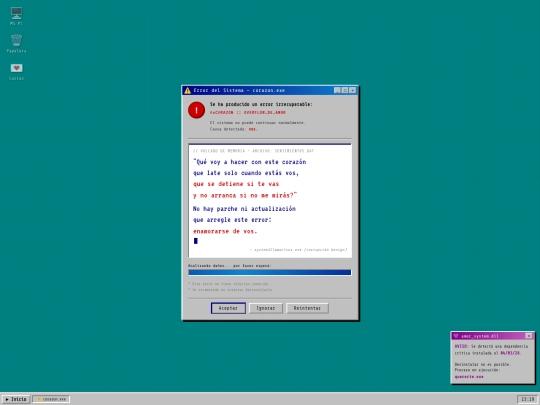The width and height of the screenshot is (540, 405).
Task: Open the Mi PC desktop icon
Action: tap(16, 16)
